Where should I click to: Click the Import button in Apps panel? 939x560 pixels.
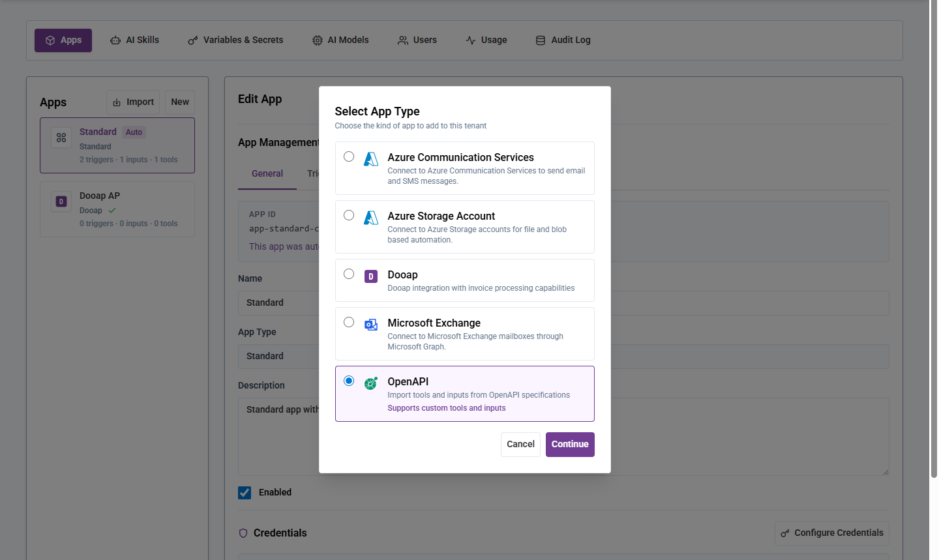tap(133, 102)
